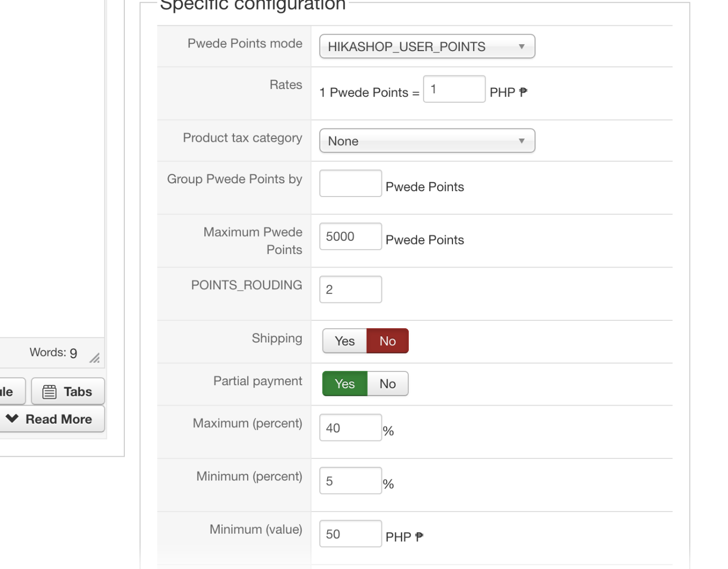Viewport: 728px width, 569px height.
Task: Click the Read More chevron icon
Action: (x=12, y=419)
